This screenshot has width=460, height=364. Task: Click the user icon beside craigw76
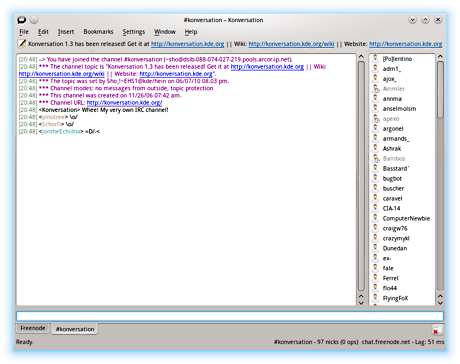[x=376, y=228]
